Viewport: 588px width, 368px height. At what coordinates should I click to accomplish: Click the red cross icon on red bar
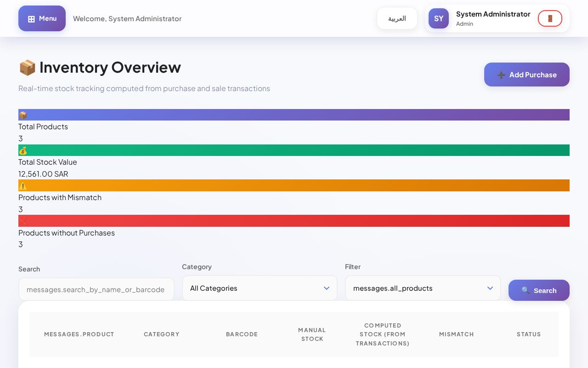[23, 221]
